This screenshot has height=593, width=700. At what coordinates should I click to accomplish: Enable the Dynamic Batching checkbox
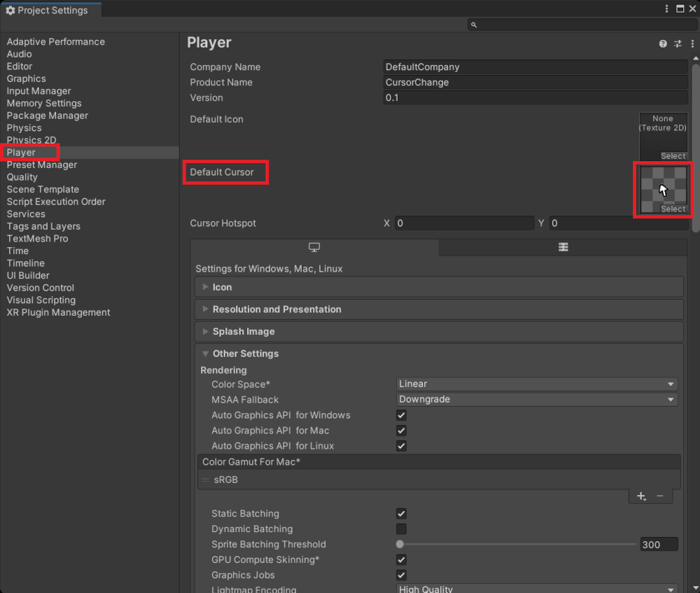point(401,529)
